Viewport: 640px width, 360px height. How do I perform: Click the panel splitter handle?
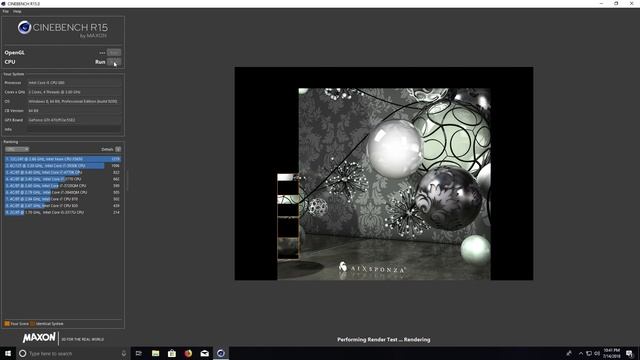pos(127,180)
